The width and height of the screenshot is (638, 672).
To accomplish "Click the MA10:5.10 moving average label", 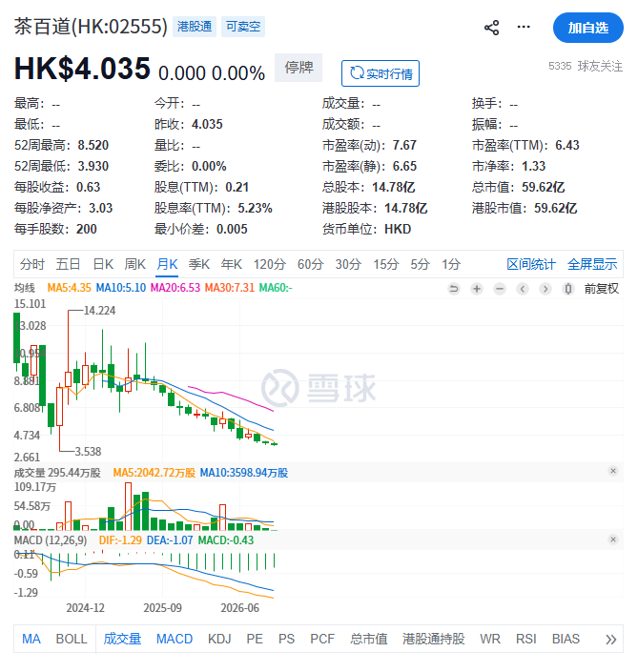I will point(121,288).
